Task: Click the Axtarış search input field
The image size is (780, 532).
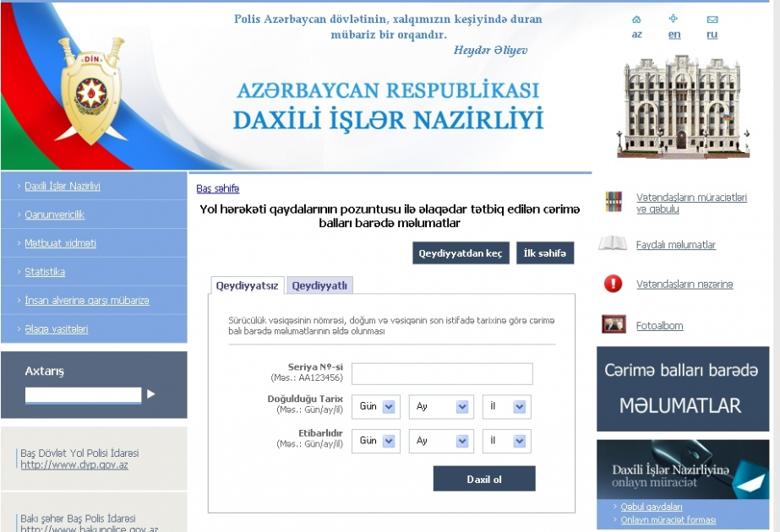Action: (83, 395)
